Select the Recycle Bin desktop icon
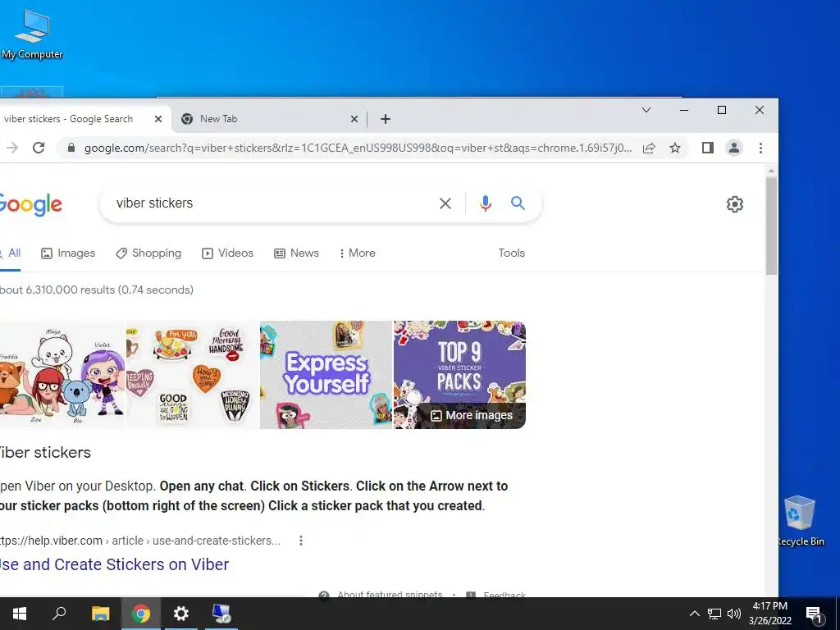The width and height of the screenshot is (840, 630). (800, 521)
